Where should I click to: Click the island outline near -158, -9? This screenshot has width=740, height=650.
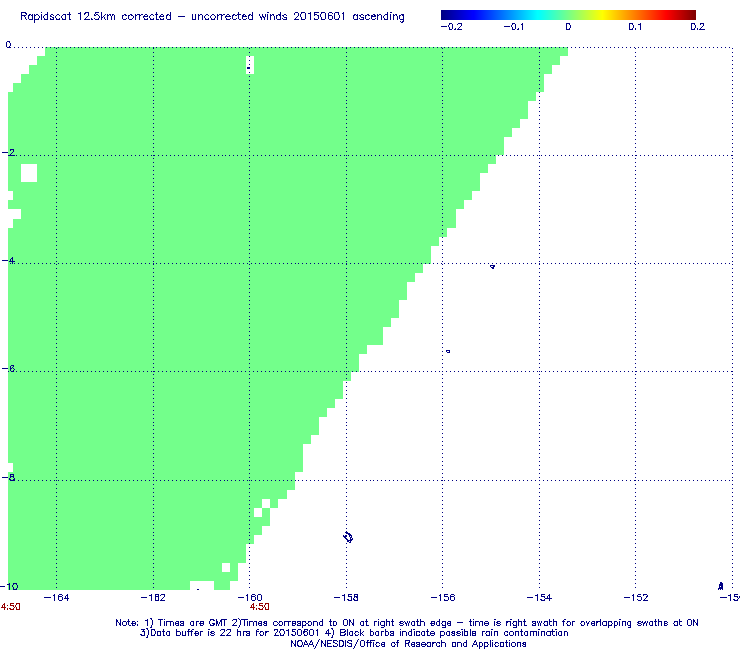click(x=348, y=537)
